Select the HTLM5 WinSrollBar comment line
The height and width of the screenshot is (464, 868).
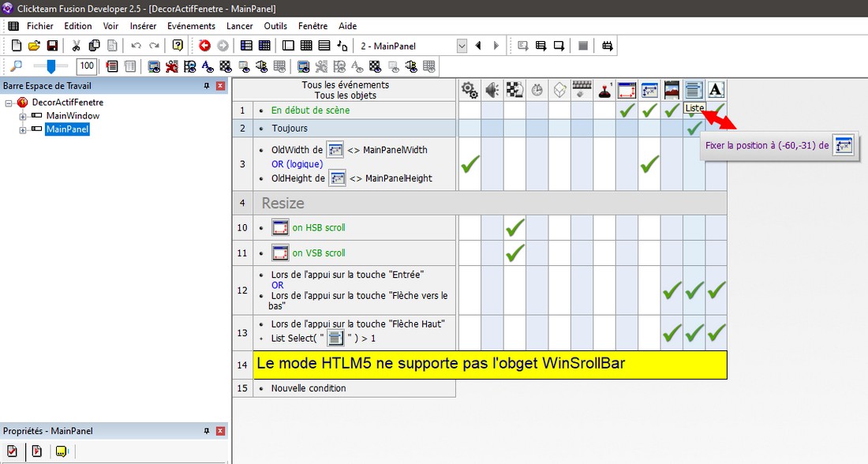(x=490, y=365)
